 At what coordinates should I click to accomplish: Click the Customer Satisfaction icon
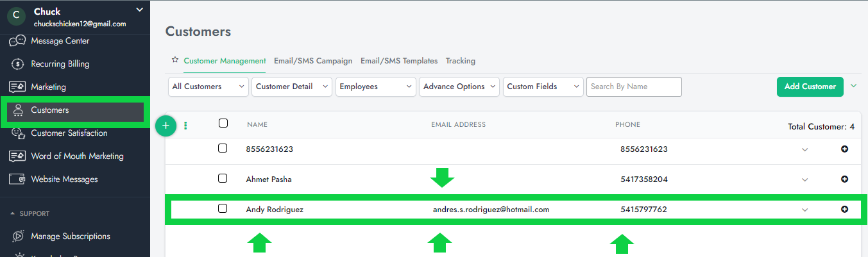tap(17, 133)
